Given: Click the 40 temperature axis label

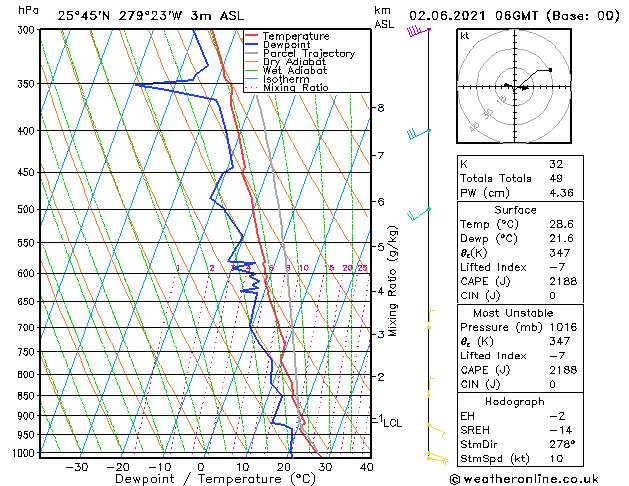Looking at the screenshot, I should [367, 467].
